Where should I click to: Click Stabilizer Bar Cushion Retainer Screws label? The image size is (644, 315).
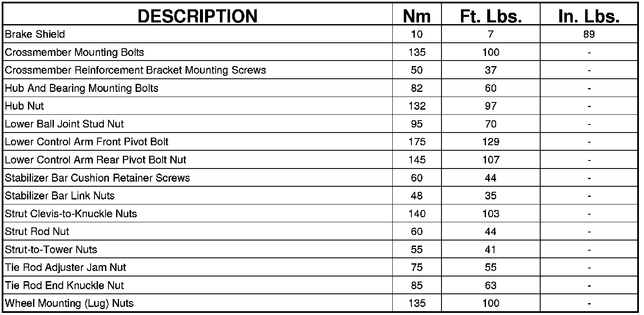pyautogui.click(x=97, y=178)
